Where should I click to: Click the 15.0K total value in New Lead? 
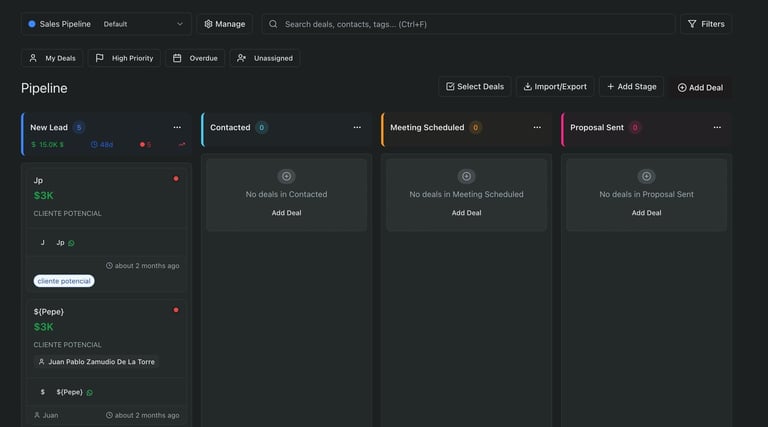point(48,144)
